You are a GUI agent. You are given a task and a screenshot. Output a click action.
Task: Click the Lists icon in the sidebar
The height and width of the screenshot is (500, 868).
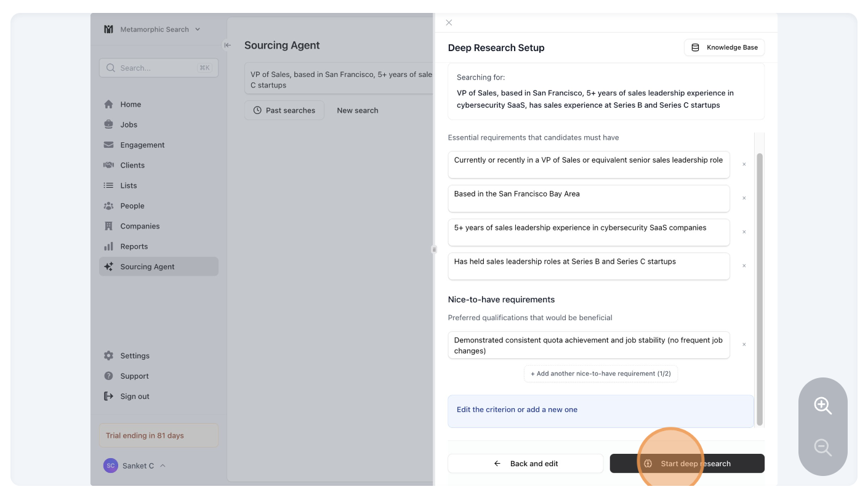pos(108,185)
